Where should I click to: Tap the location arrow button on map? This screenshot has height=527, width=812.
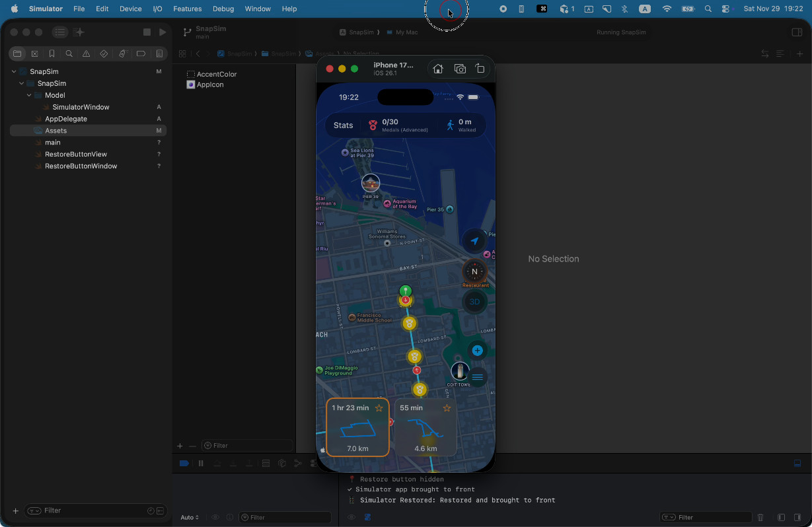click(x=474, y=241)
